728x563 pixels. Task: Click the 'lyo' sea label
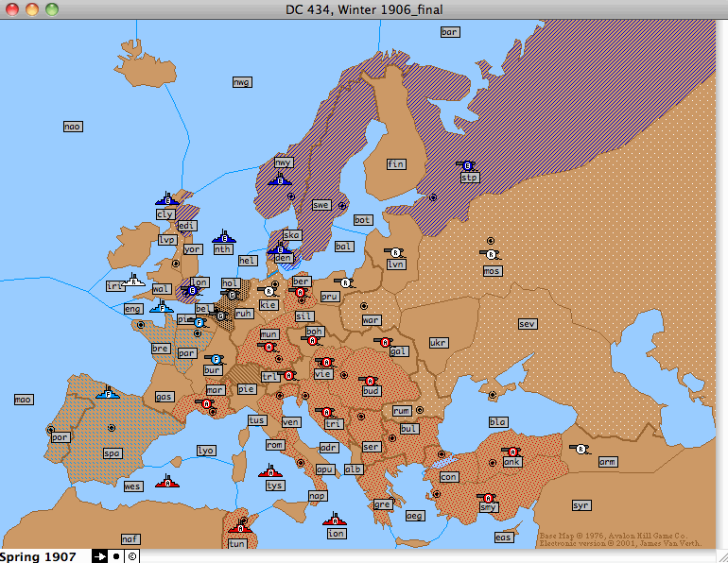(206, 451)
